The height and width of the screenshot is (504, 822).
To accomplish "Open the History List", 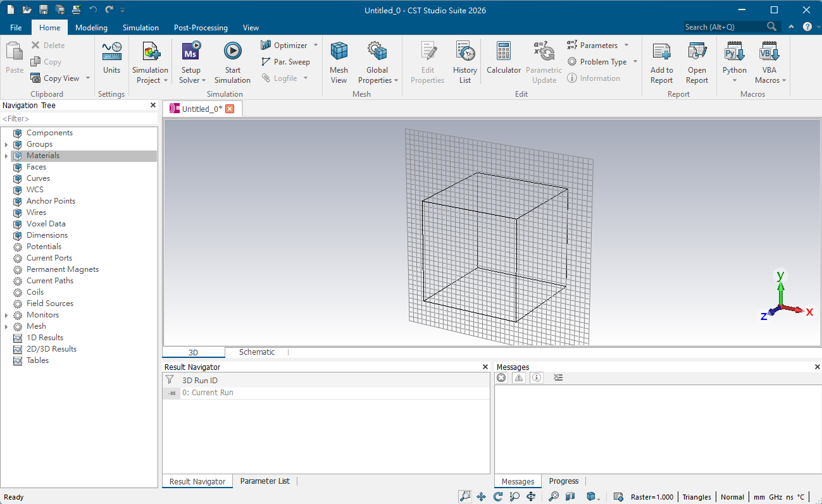I will click(x=465, y=63).
